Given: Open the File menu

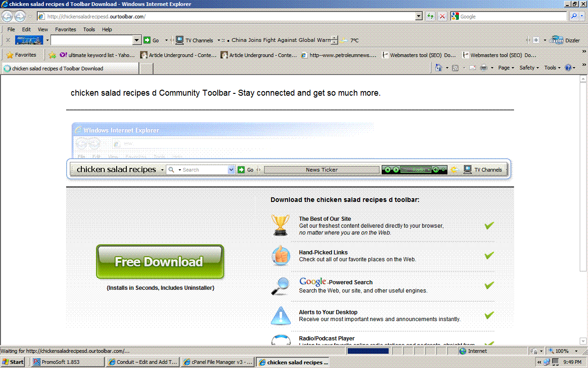Looking at the screenshot, I should click(11, 29).
